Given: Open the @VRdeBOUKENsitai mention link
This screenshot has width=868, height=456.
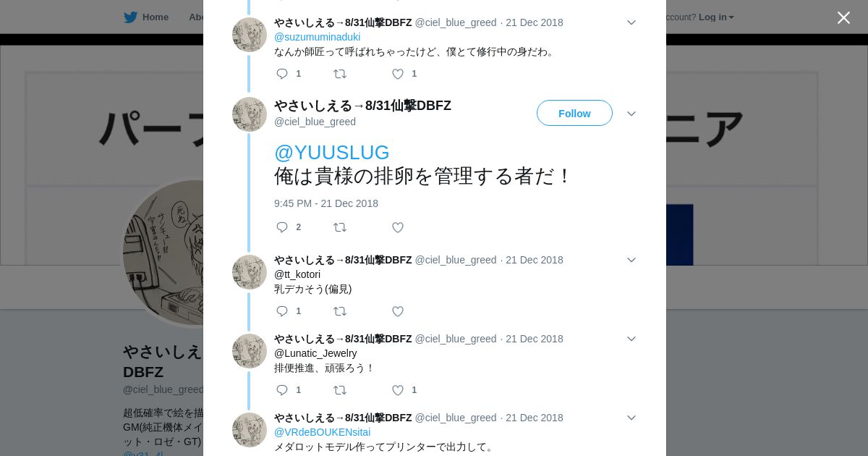Looking at the screenshot, I should tap(322, 432).
